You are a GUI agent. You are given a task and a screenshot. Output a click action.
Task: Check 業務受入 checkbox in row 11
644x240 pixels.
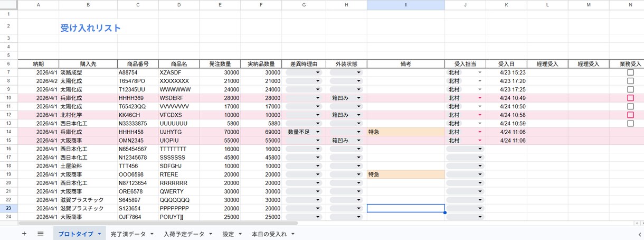(x=630, y=106)
